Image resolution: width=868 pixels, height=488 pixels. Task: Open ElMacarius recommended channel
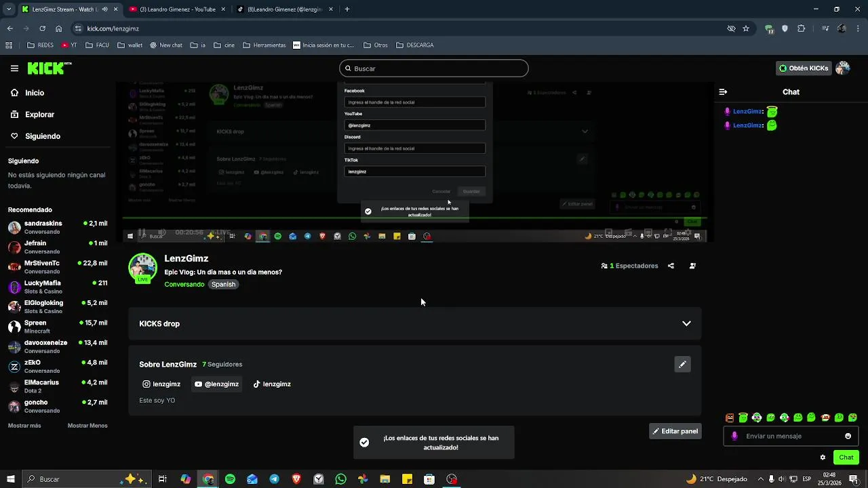tap(58, 386)
